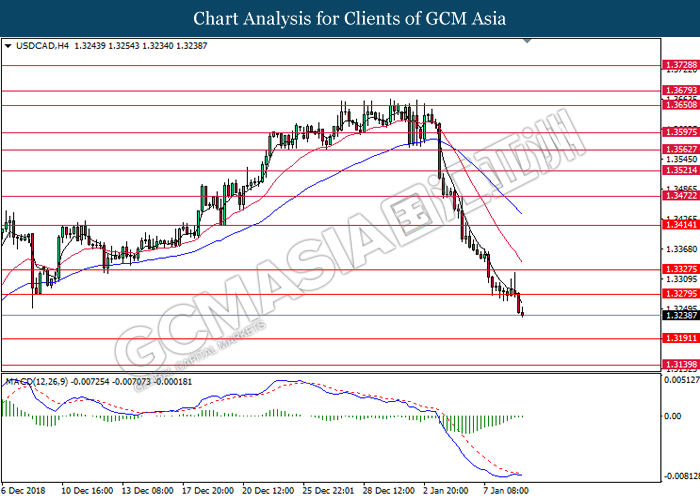Click the 1.35627 price level label
The image size is (700, 500).
tap(681, 149)
